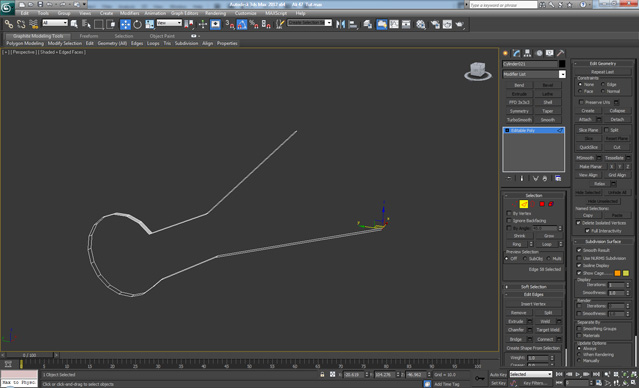639x388 pixels.
Task: Open the Modify command panel icon
Action: [x=517, y=53]
